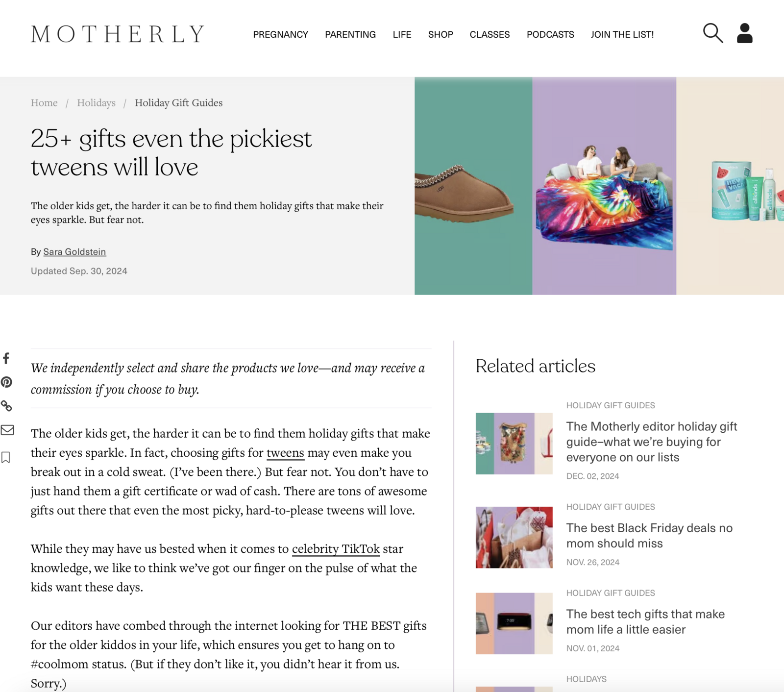Open Podcasts from the top navigation

(x=550, y=35)
